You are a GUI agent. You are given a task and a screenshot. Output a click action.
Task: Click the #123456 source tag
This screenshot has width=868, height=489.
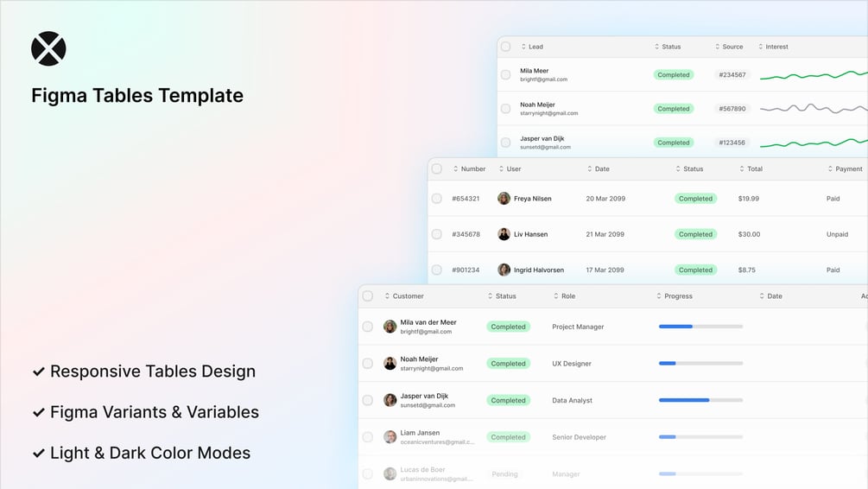click(732, 143)
